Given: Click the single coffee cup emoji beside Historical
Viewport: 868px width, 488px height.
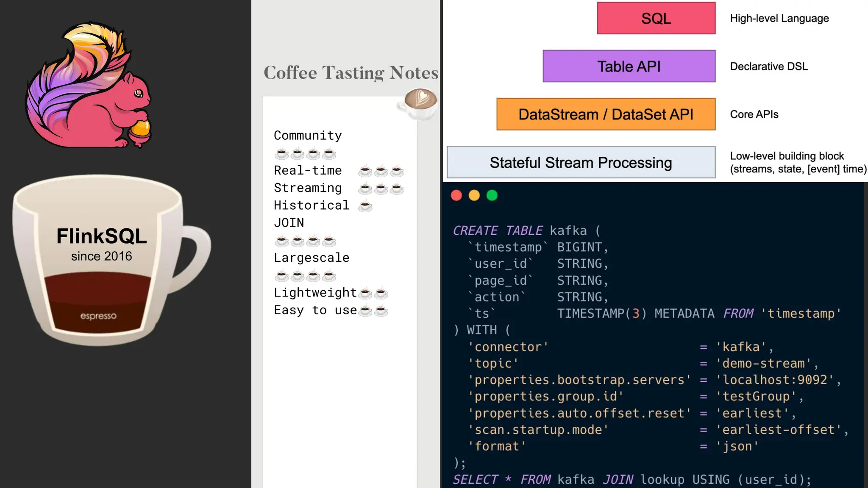Looking at the screenshot, I should click(x=365, y=206).
